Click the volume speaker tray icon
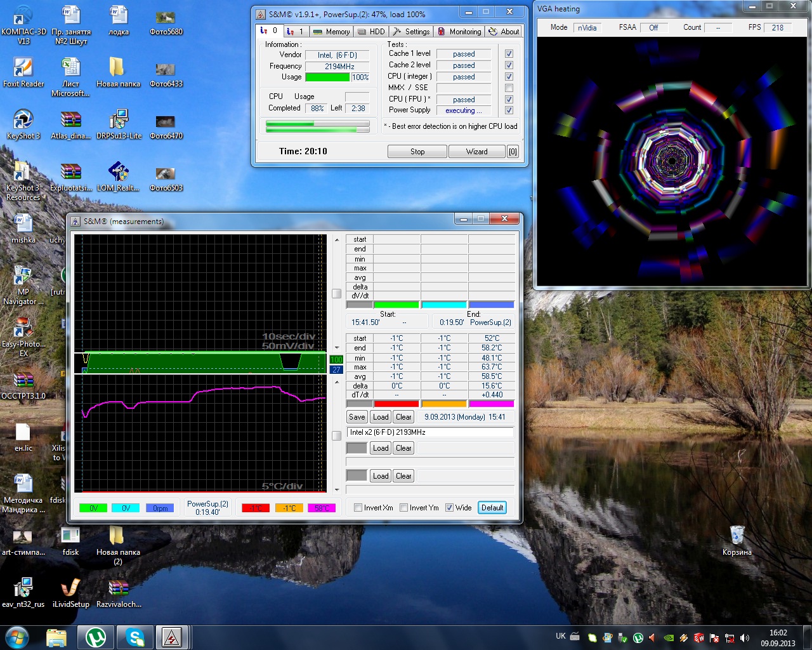 [745, 638]
